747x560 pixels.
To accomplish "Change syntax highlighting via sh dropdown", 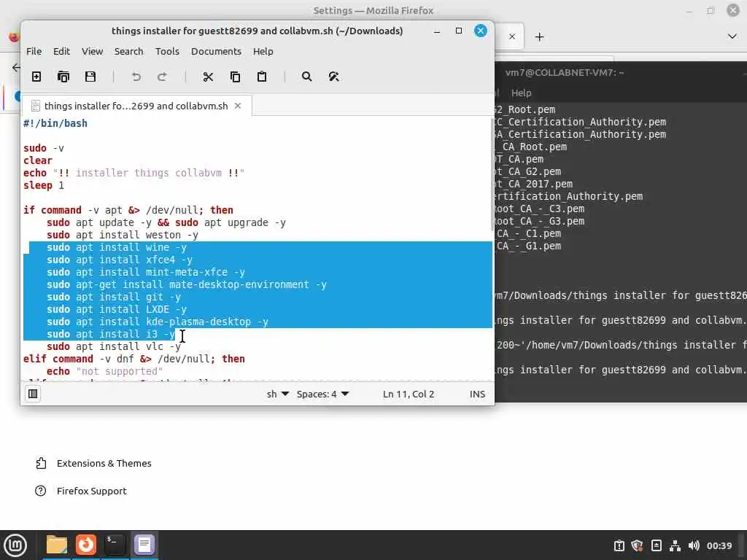I will (278, 394).
